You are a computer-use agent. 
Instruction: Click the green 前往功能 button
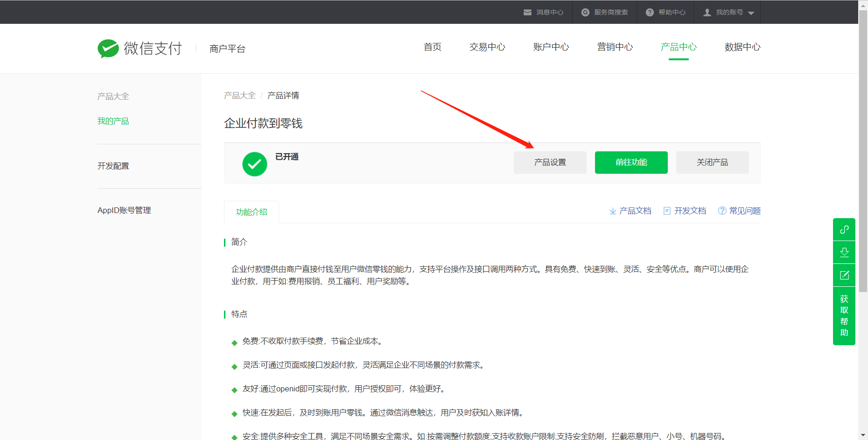coord(631,163)
